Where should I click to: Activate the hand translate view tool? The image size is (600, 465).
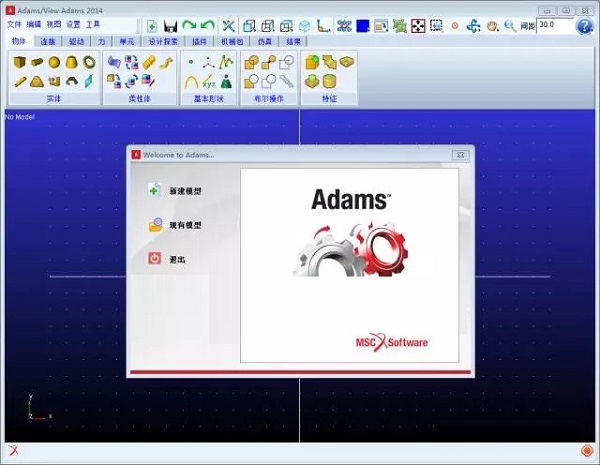492,26
